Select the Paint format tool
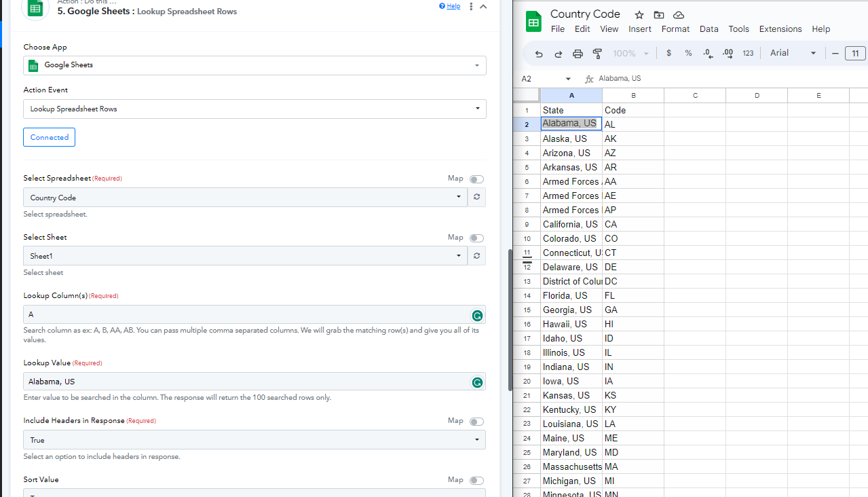 [597, 54]
